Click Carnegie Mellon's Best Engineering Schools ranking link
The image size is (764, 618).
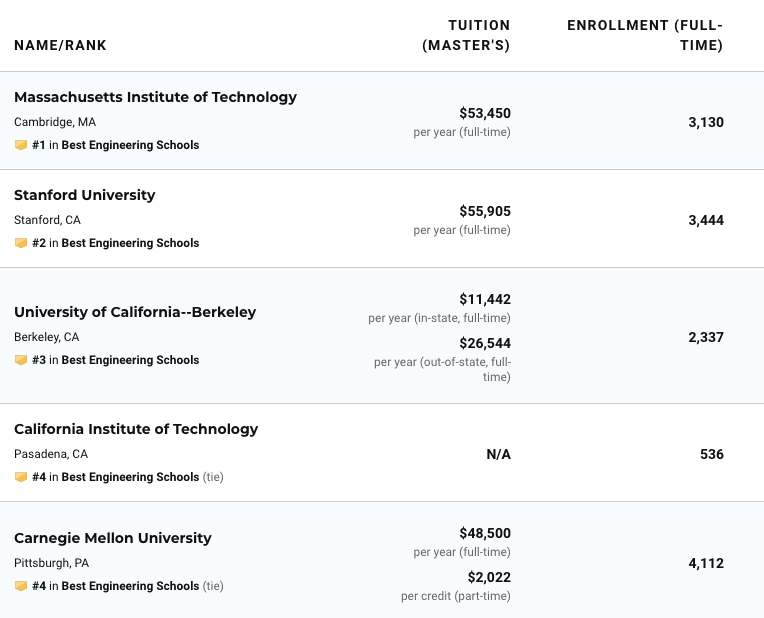click(130, 586)
